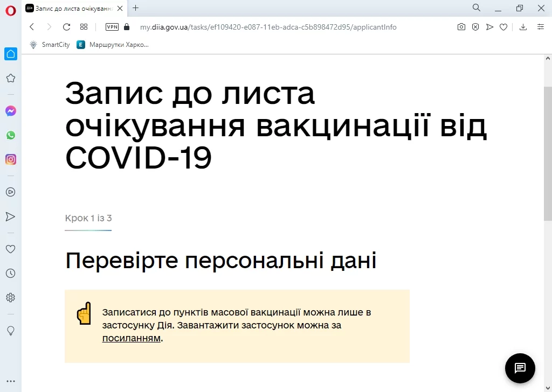Select the 'Запис до листа очікування' tab

coord(74,8)
